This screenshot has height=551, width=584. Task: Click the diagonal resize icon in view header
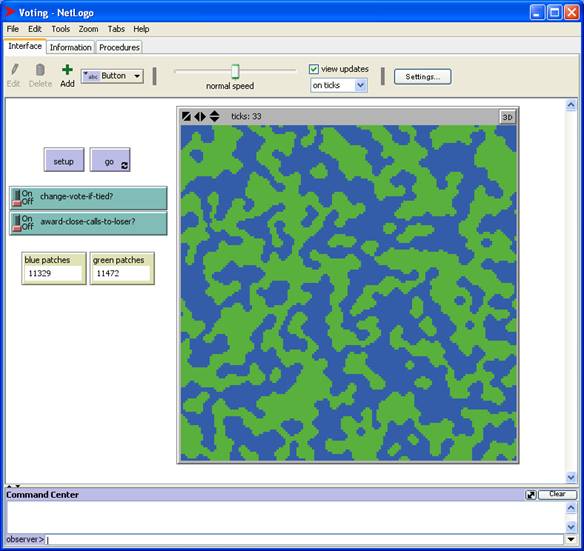[x=186, y=117]
